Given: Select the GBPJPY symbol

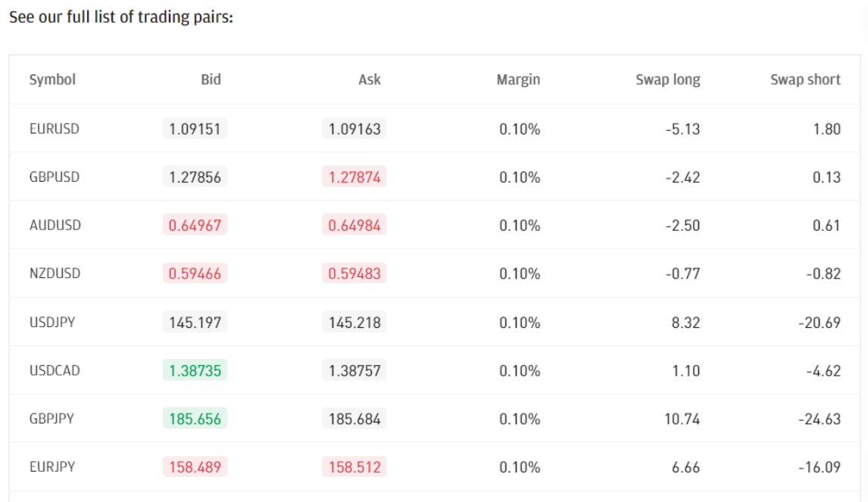Looking at the screenshot, I should click(52, 419).
